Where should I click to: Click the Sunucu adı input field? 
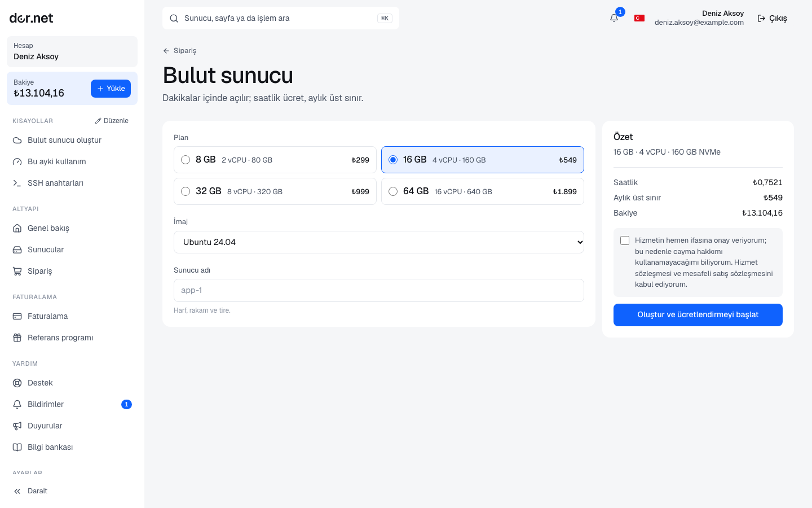379,290
